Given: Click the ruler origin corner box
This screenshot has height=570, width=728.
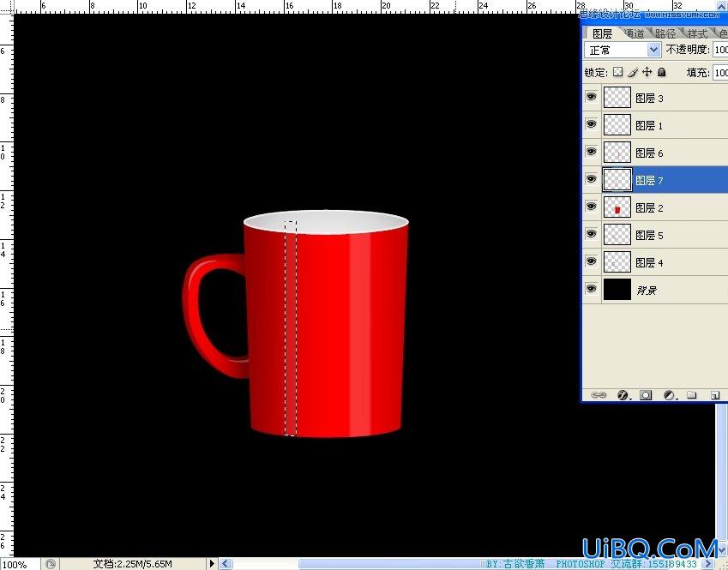Looking at the screenshot, I should coord(7,7).
